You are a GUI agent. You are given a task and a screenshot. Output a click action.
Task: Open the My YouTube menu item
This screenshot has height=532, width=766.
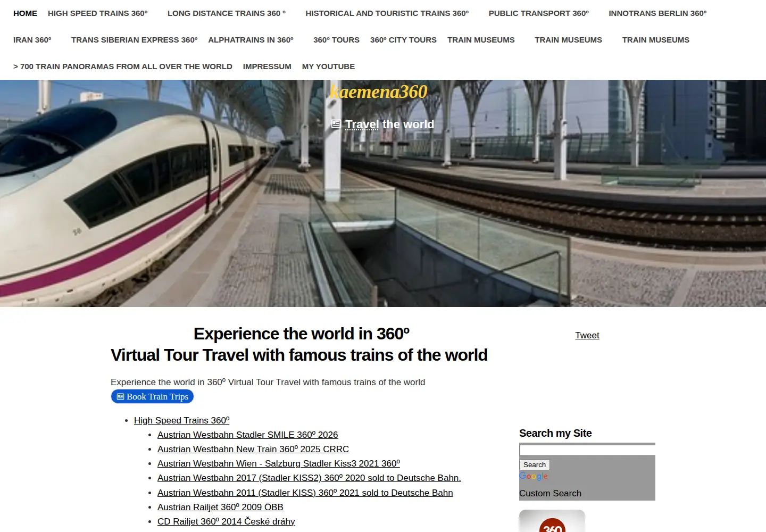[x=328, y=66]
